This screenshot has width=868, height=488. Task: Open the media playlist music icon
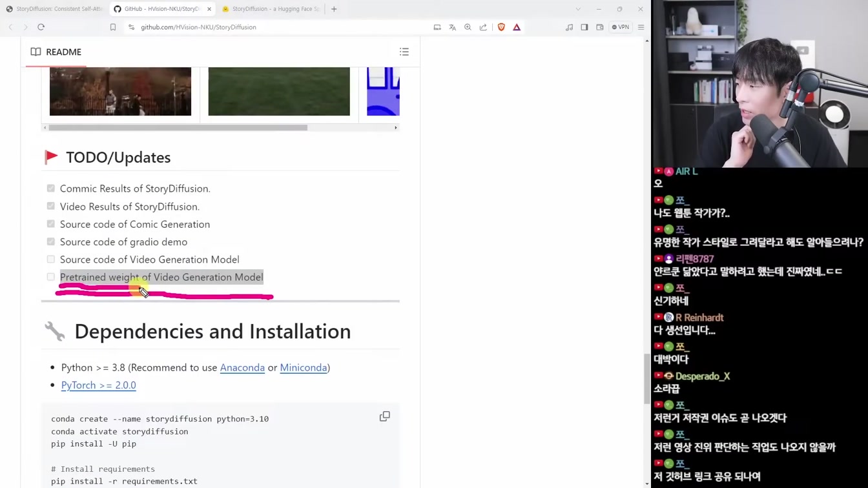[569, 27]
